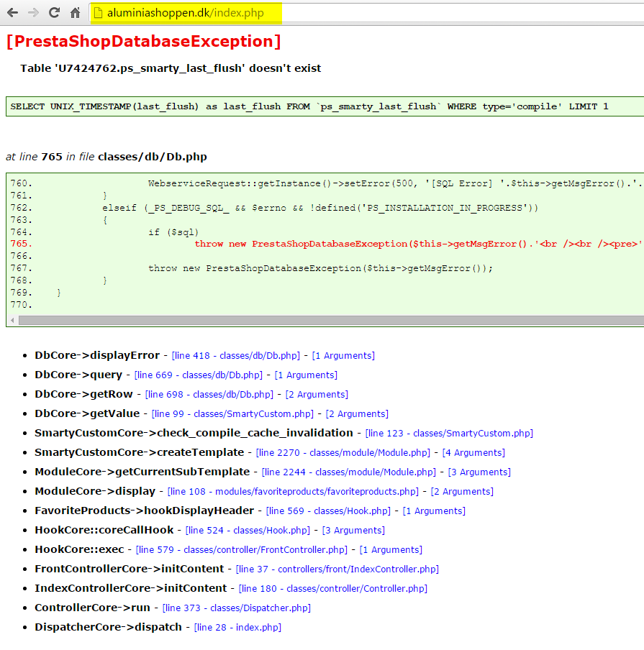This screenshot has height=650, width=644.
Task: Open the line 569 classes/Hook.php link
Action: (x=328, y=511)
